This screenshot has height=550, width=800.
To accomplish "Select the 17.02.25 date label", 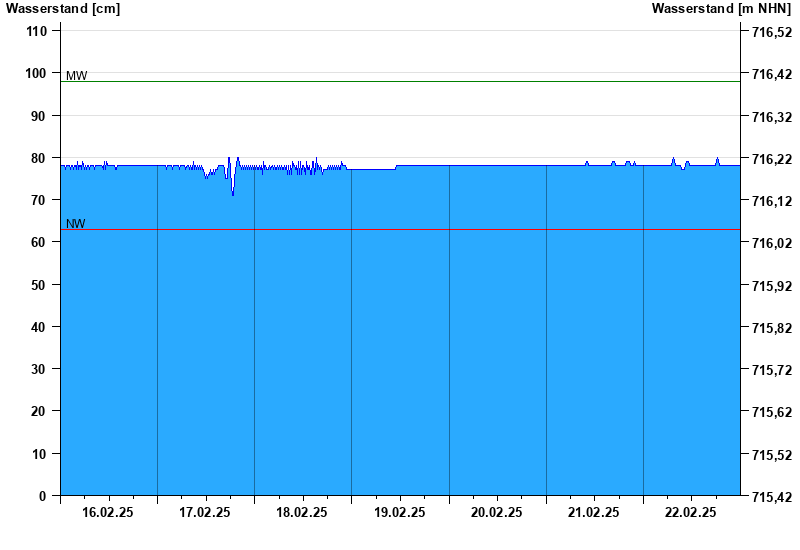I will 205,512.
